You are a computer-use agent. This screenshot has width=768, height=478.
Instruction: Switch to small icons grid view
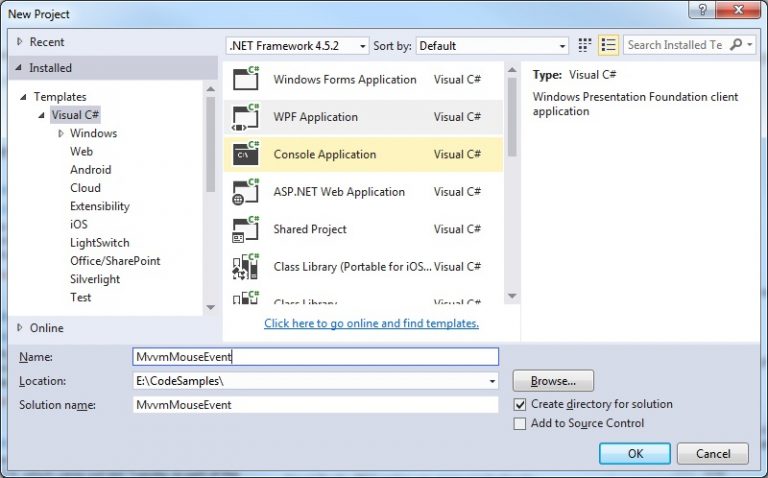pyautogui.click(x=584, y=45)
